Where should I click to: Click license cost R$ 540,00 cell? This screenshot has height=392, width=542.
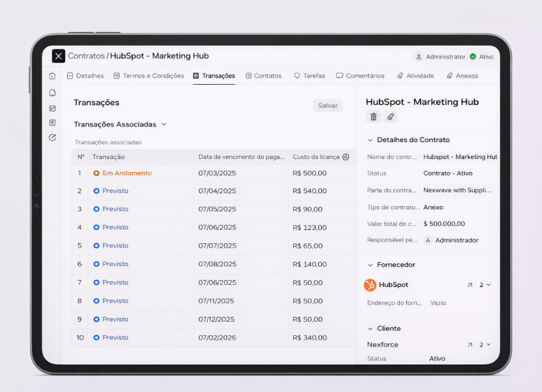pyautogui.click(x=322, y=191)
